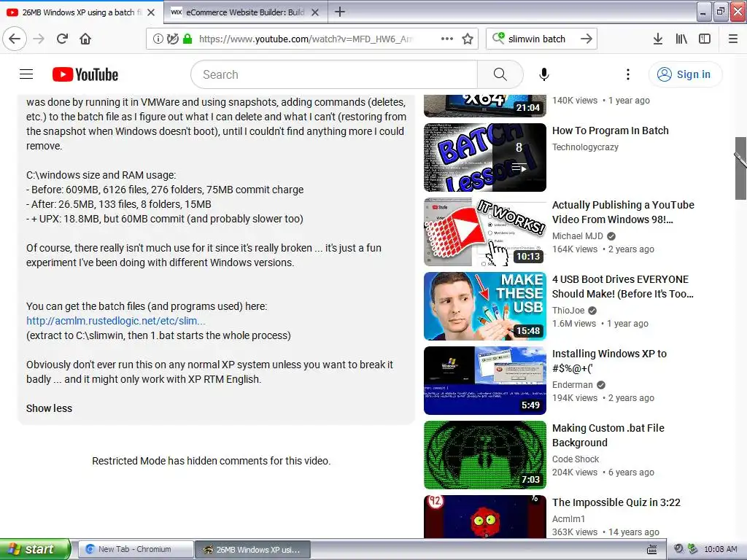Viewport: 747px width, 560px height.
Task: Visit the ThioJoe channel name
Action: point(568,311)
